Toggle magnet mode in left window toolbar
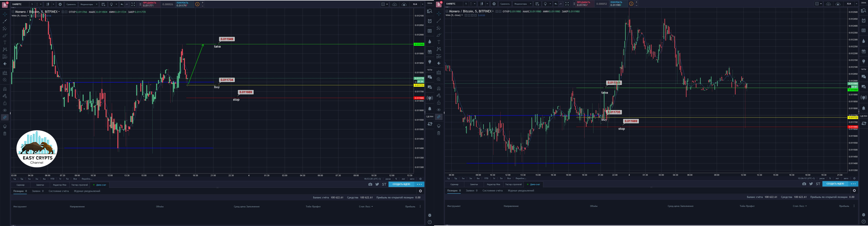 [5, 89]
